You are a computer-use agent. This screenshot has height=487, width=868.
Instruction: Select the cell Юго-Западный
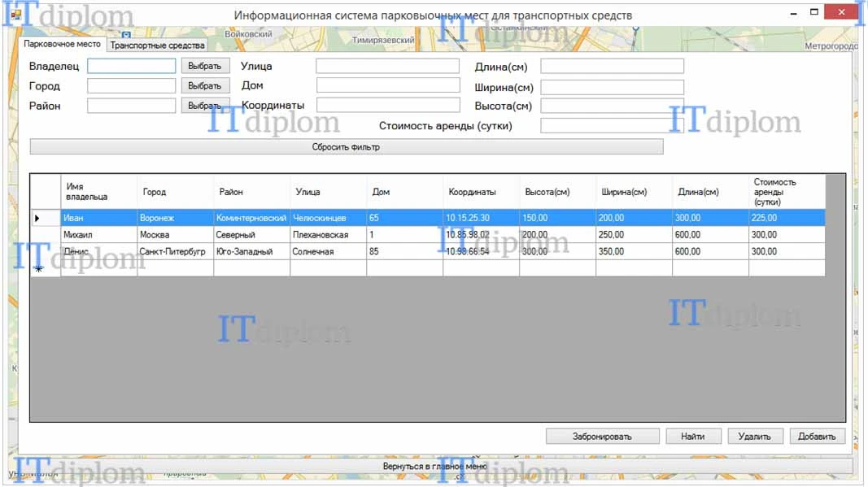tap(251, 251)
